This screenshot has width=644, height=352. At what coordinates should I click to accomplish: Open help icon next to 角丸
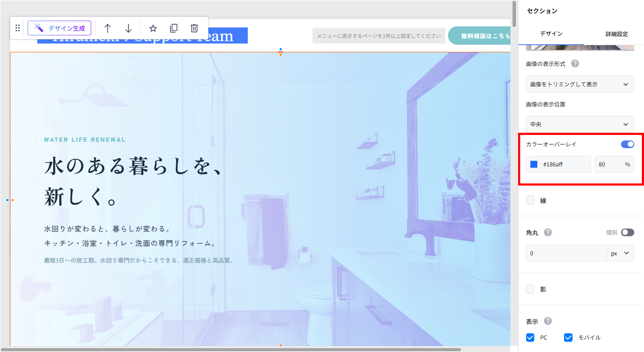coord(548,232)
